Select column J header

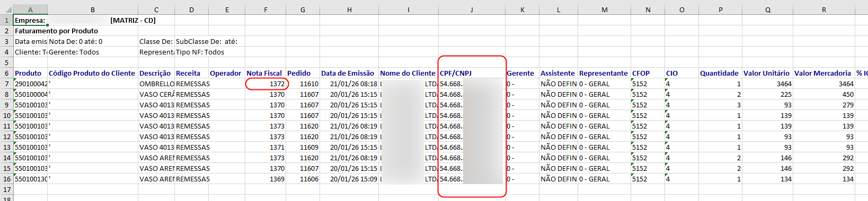[472, 10]
